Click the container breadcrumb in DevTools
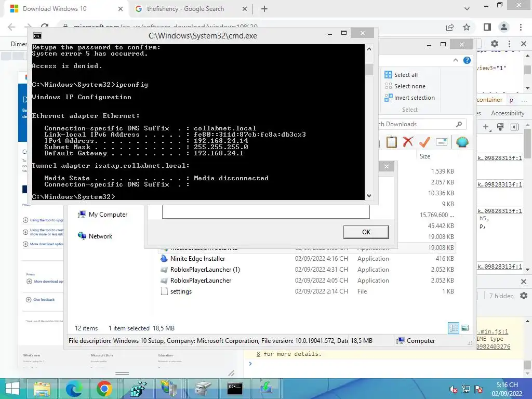This screenshot has width=532, height=399. point(489,100)
